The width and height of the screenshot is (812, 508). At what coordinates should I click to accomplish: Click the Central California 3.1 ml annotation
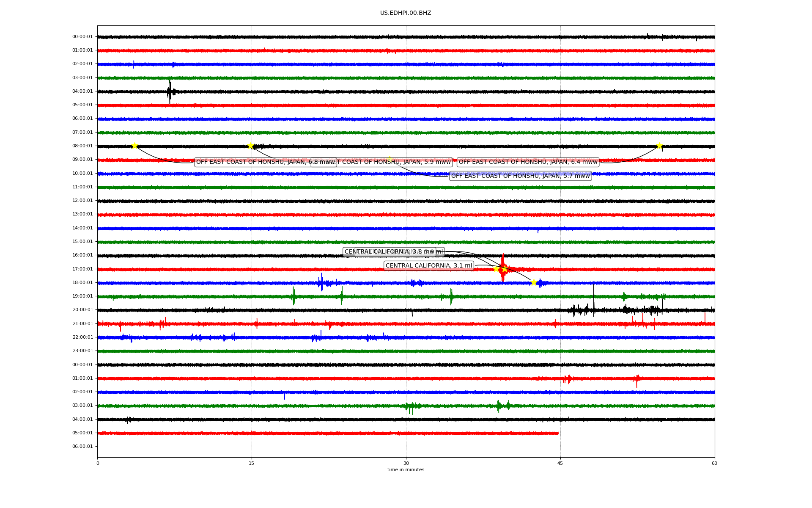(x=428, y=266)
